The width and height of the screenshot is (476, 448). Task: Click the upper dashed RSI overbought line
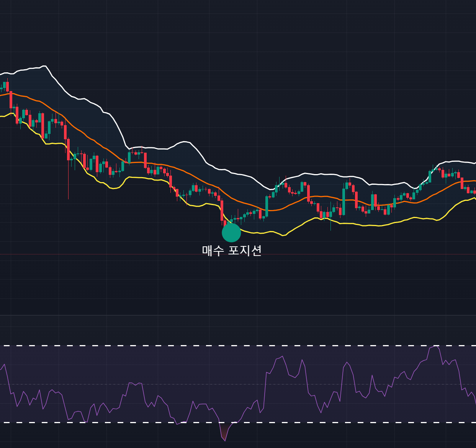coord(238,345)
